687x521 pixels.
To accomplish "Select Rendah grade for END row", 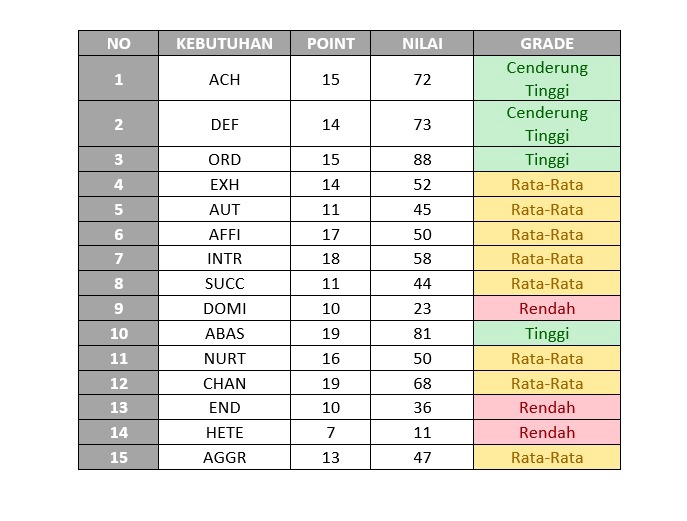I will [547, 408].
